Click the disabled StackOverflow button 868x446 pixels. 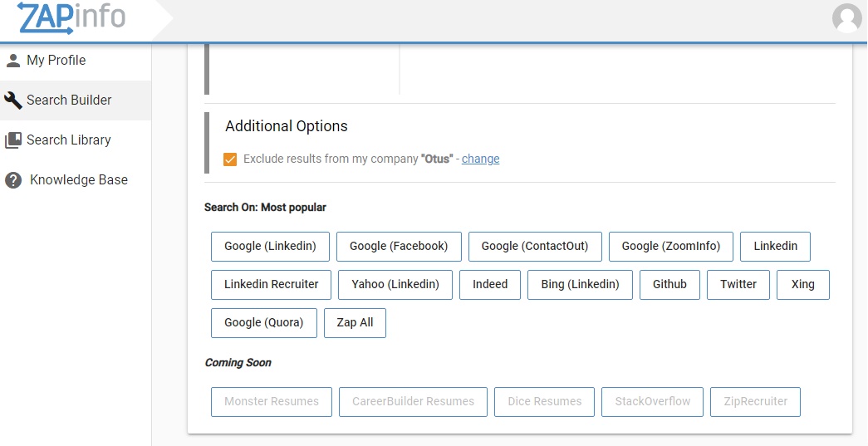(653, 402)
